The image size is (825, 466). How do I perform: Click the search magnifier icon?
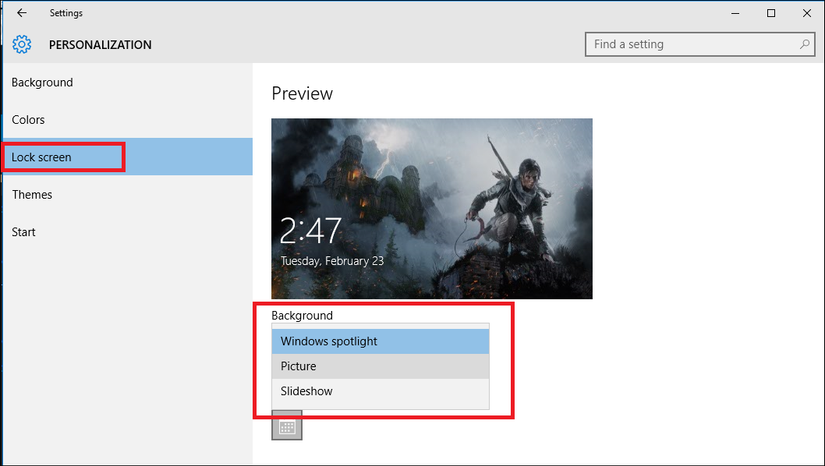(x=804, y=45)
